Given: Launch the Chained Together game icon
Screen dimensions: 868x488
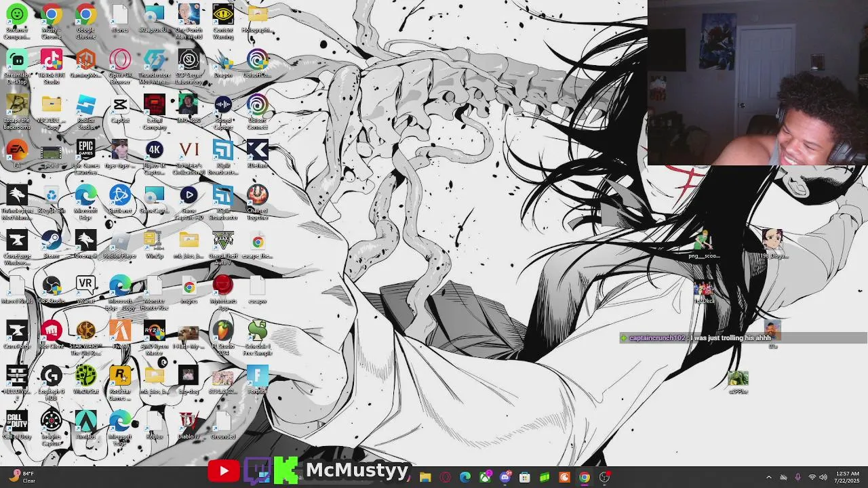Looking at the screenshot, I should click(257, 202).
